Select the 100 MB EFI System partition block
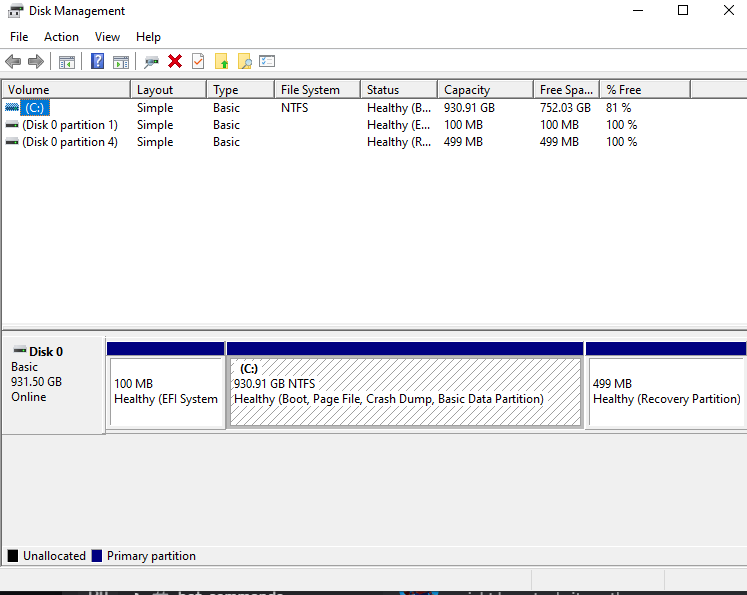The width and height of the screenshot is (747, 595). (166, 392)
